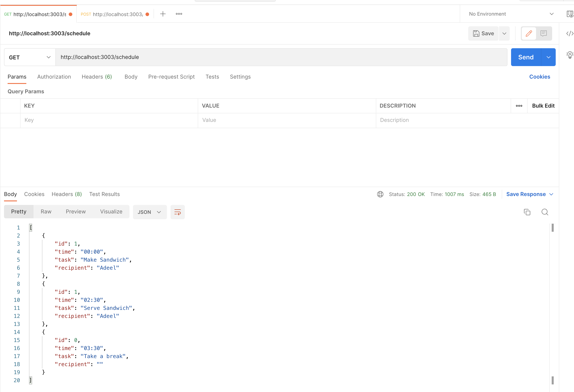Open the Pre-request Script tab
Image resolution: width=574 pixels, height=392 pixels.
171,77
